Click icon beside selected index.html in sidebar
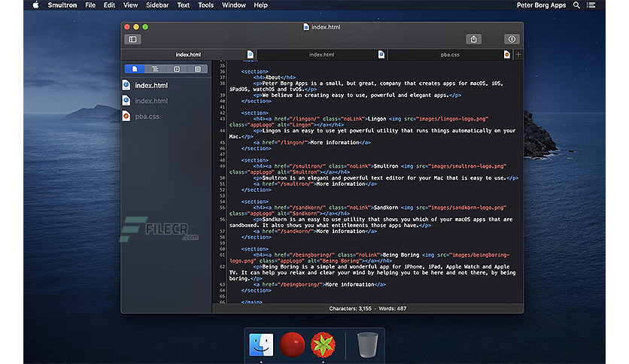629x364 pixels. pos(126,85)
